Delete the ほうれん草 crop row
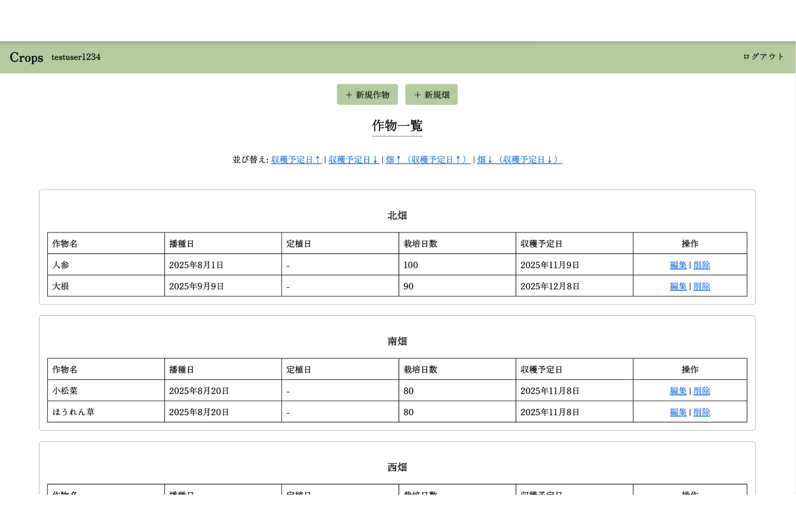 (x=702, y=412)
